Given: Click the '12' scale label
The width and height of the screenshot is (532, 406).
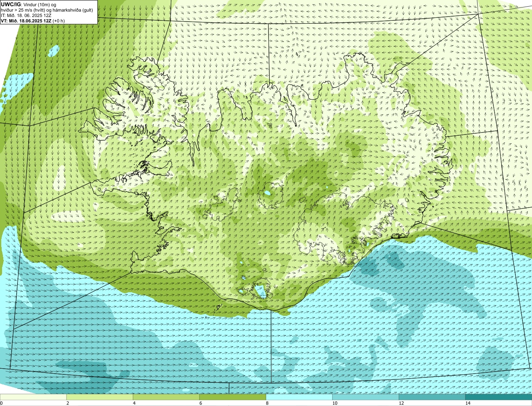Looking at the screenshot, I should click(401, 403).
